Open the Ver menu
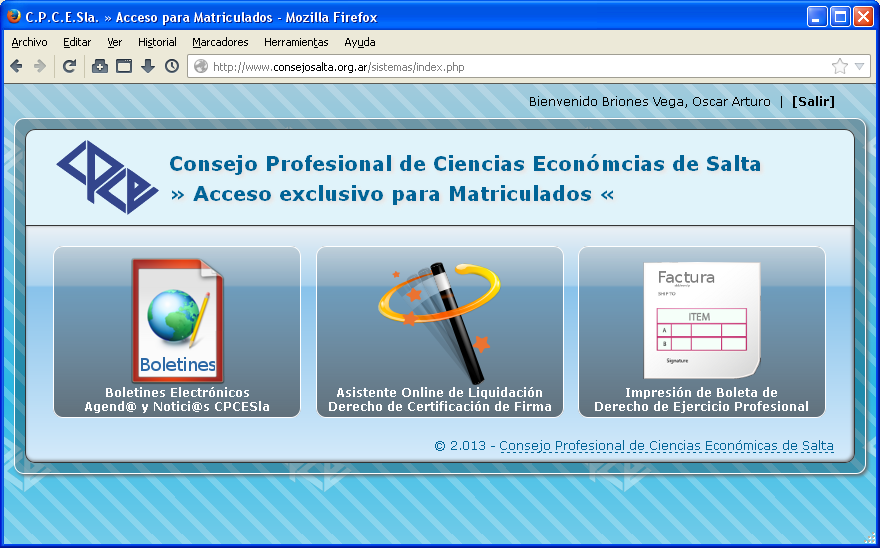The width and height of the screenshot is (880, 548). click(114, 42)
